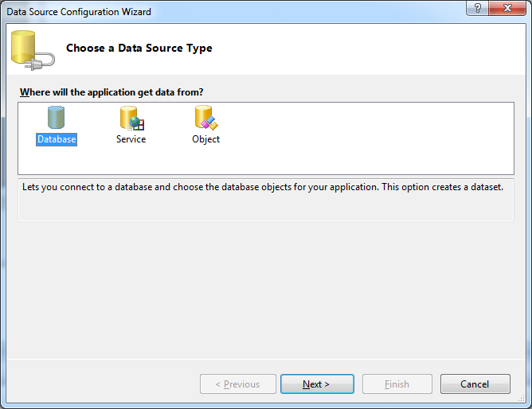Select the Object data source icon
The height and width of the screenshot is (409, 532).
tap(206, 118)
